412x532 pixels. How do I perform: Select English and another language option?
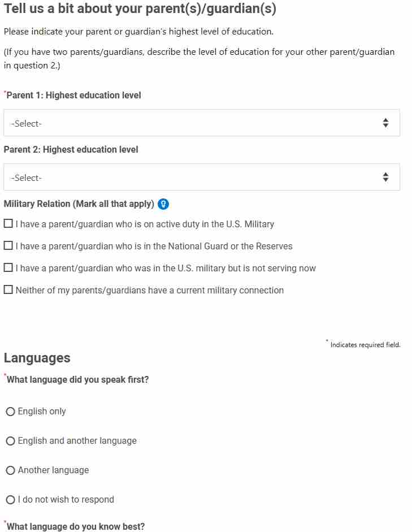[11, 441]
